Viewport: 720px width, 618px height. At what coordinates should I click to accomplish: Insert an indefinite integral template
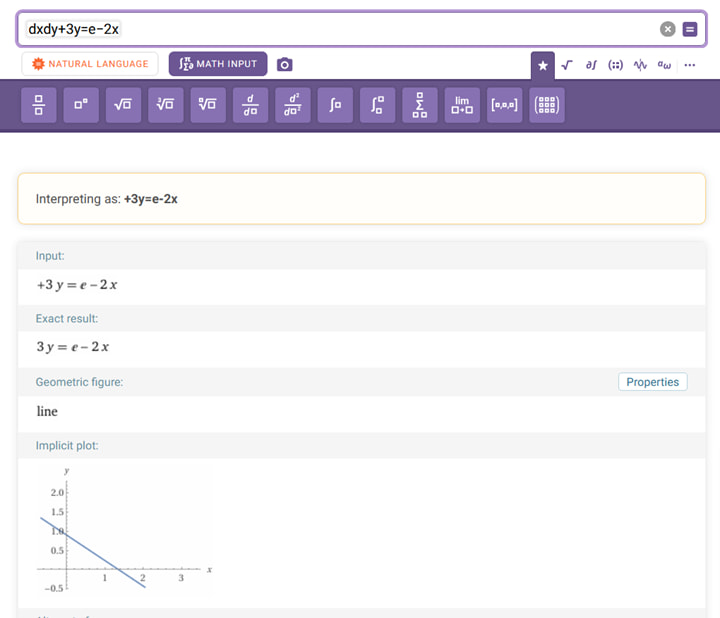pyautogui.click(x=335, y=105)
